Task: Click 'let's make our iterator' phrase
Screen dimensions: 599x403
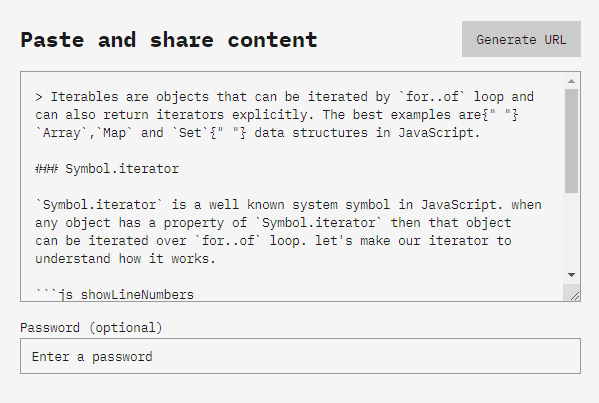Action: click(x=402, y=241)
